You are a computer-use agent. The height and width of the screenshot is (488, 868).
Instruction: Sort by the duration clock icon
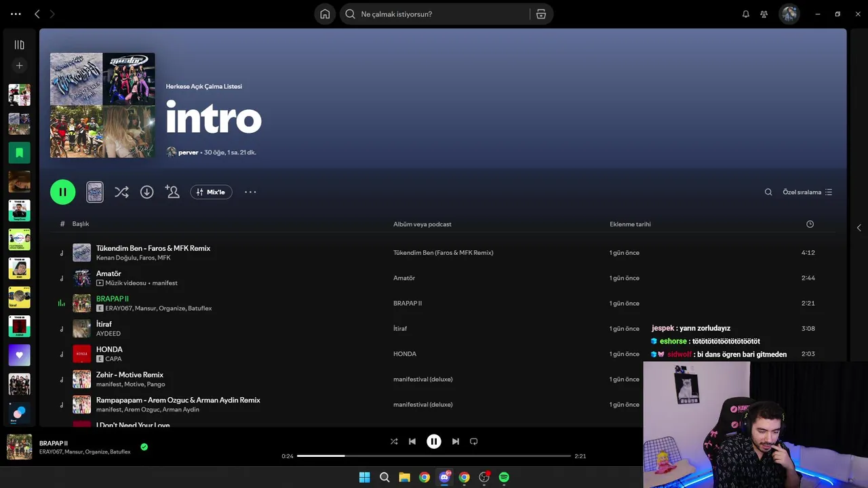pos(810,224)
